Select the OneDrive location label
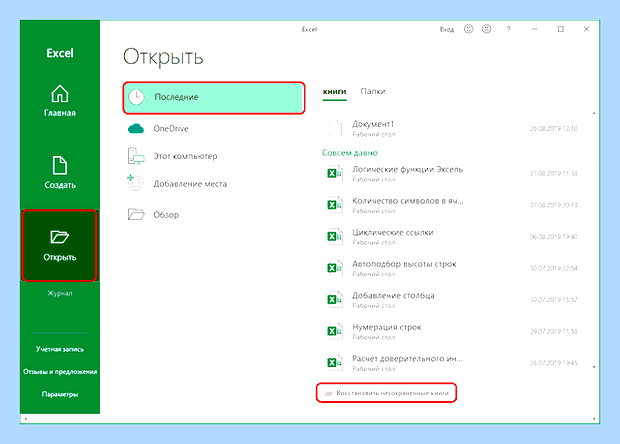The height and width of the screenshot is (444, 620). click(x=171, y=128)
